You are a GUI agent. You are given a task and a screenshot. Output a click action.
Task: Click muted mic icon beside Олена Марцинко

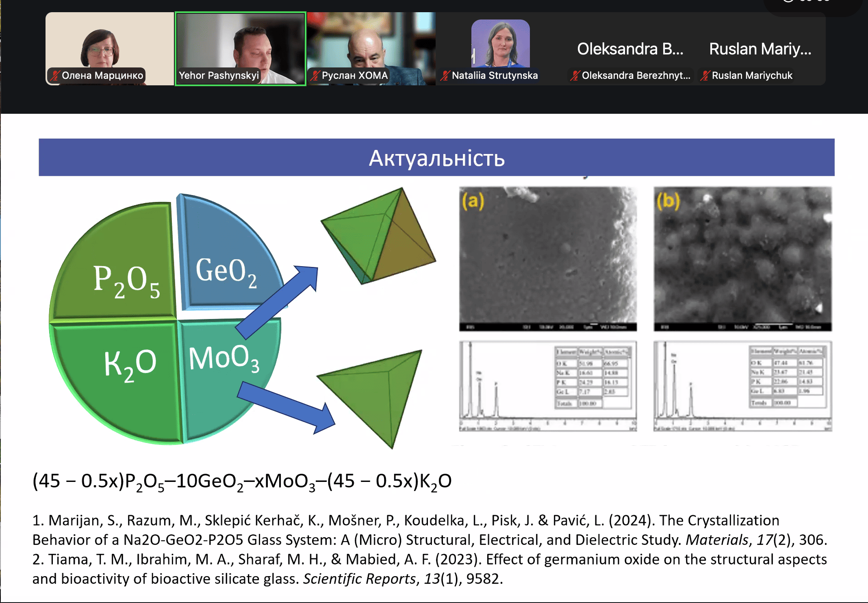(x=55, y=76)
